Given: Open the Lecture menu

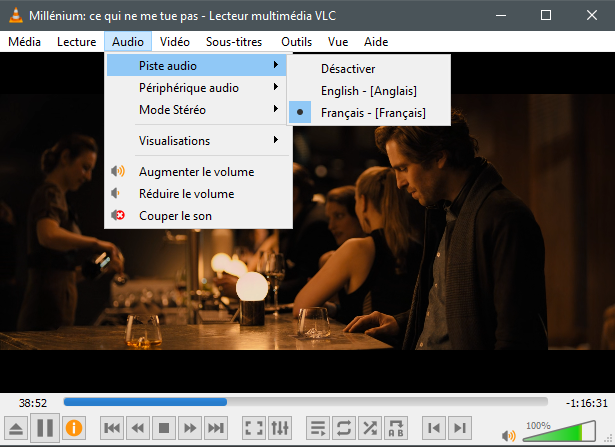Looking at the screenshot, I should coord(76,42).
